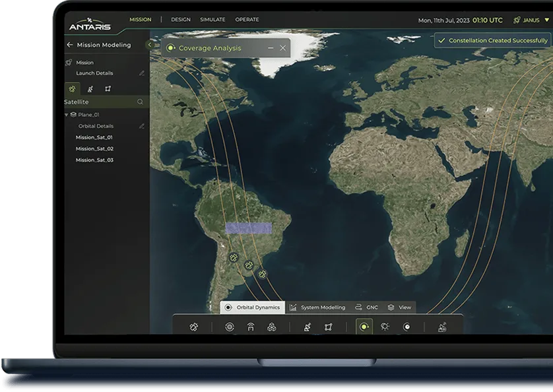Click the ground station dish tool in toolbar
Image resolution: width=553 pixels, height=392 pixels.
click(307, 327)
